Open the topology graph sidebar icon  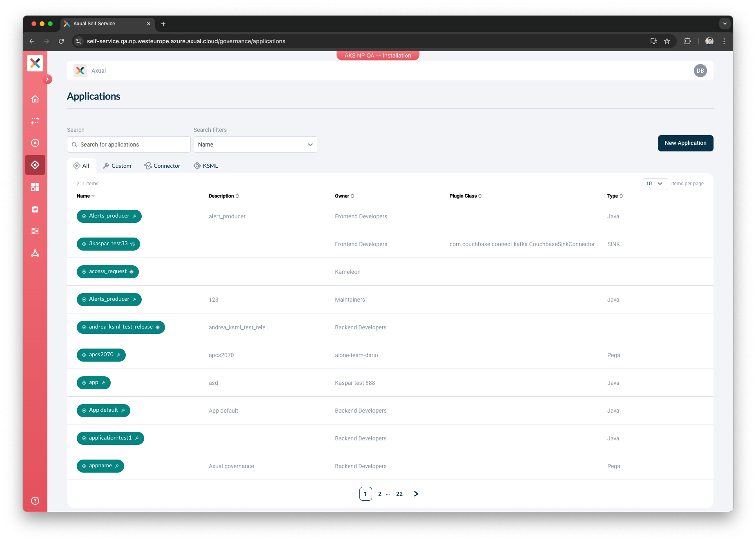35,253
